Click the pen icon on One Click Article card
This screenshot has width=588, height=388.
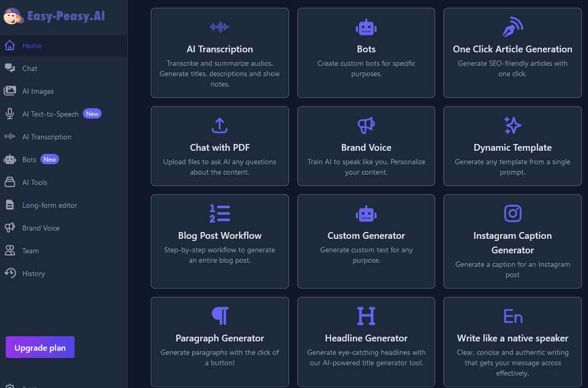click(x=513, y=26)
